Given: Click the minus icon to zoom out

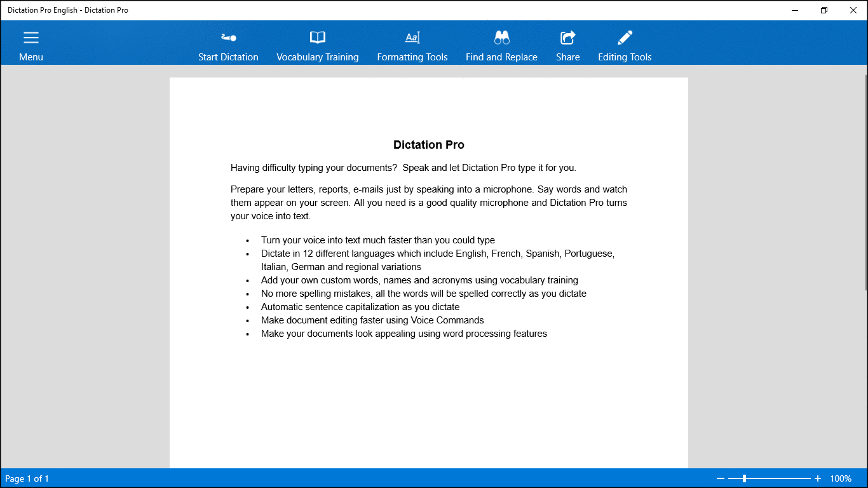Looking at the screenshot, I should pos(721,478).
